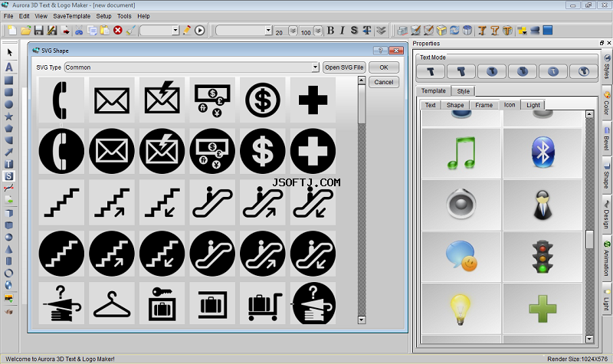Choose the traffic light icon template
This screenshot has height=364, width=613.
[x=543, y=257]
